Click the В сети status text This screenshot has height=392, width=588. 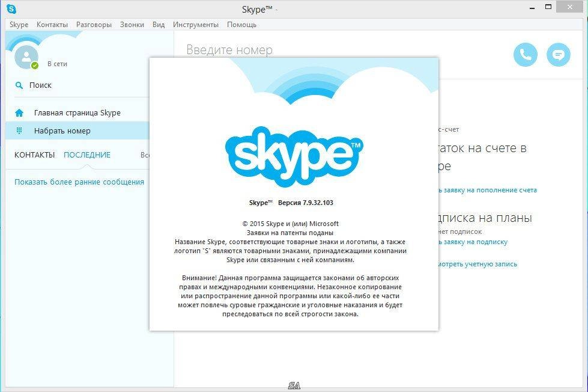pyautogui.click(x=58, y=64)
